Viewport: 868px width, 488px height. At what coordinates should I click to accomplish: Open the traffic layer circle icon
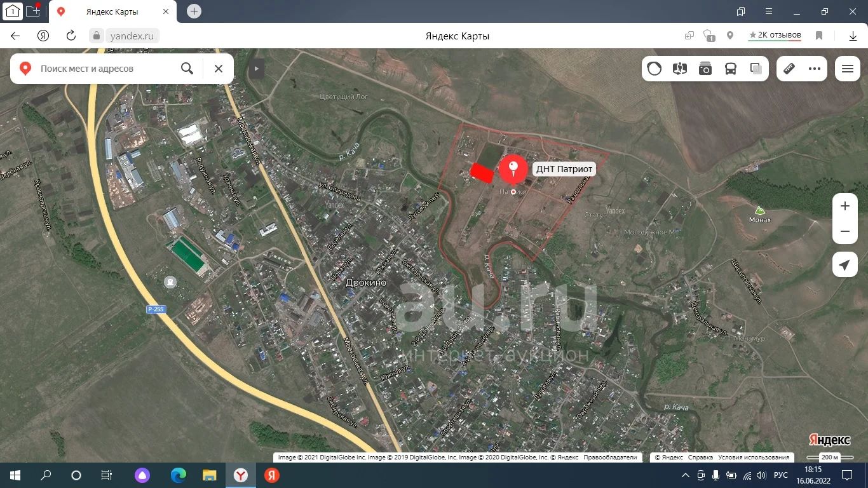click(654, 69)
